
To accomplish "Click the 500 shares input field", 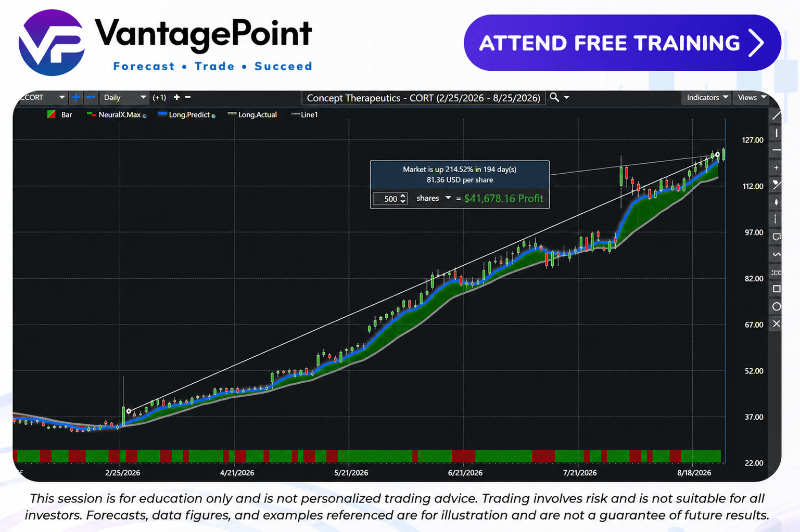I will pos(390,199).
